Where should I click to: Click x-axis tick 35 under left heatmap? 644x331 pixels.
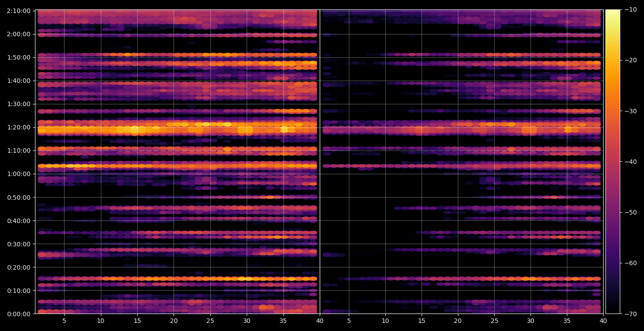283,321
